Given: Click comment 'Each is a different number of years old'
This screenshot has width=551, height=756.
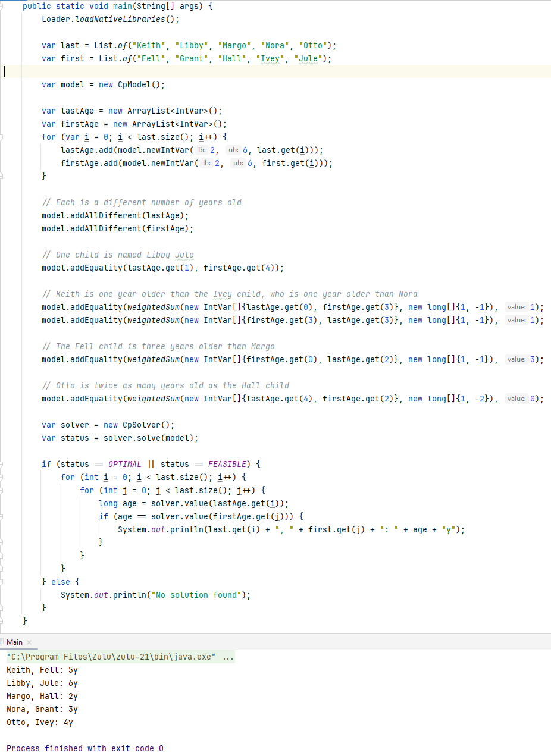Looking at the screenshot, I should pos(142,202).
